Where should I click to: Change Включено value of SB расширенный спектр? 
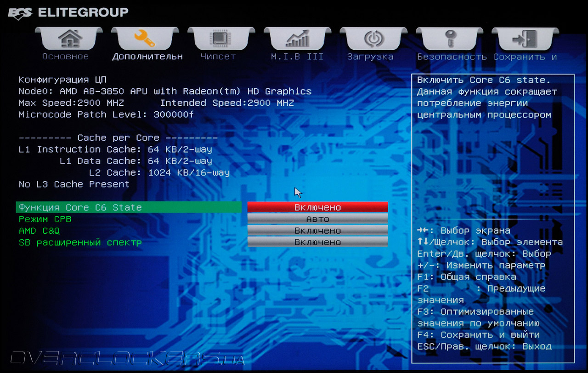pos(317,242)
